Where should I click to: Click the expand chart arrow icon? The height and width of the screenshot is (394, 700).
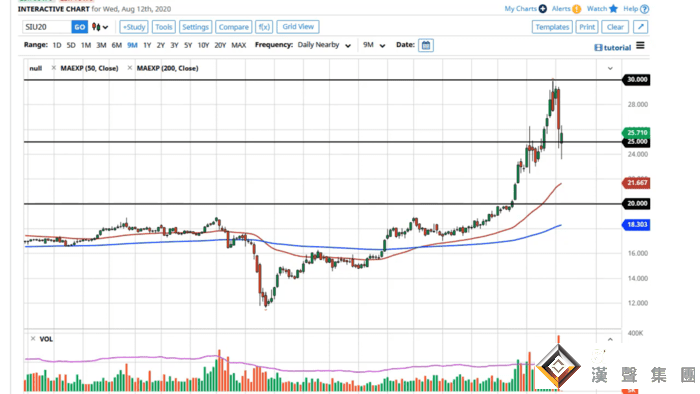[641, 27]
